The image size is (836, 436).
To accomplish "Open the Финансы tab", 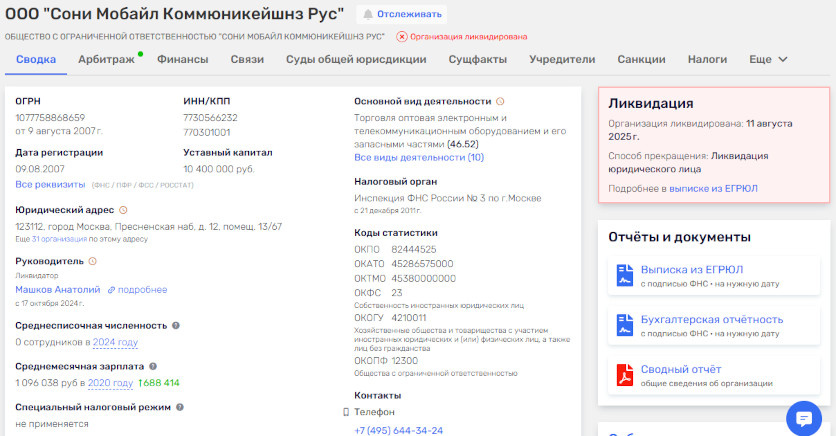I will point(182,59).
